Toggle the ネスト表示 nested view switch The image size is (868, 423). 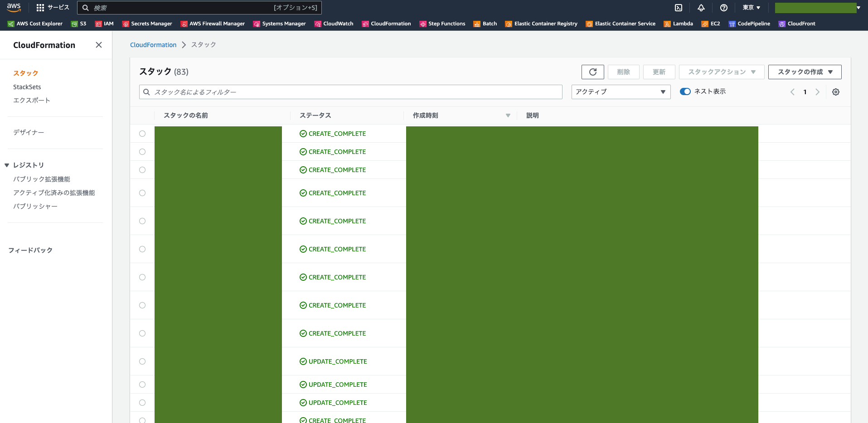pos(685,91)
